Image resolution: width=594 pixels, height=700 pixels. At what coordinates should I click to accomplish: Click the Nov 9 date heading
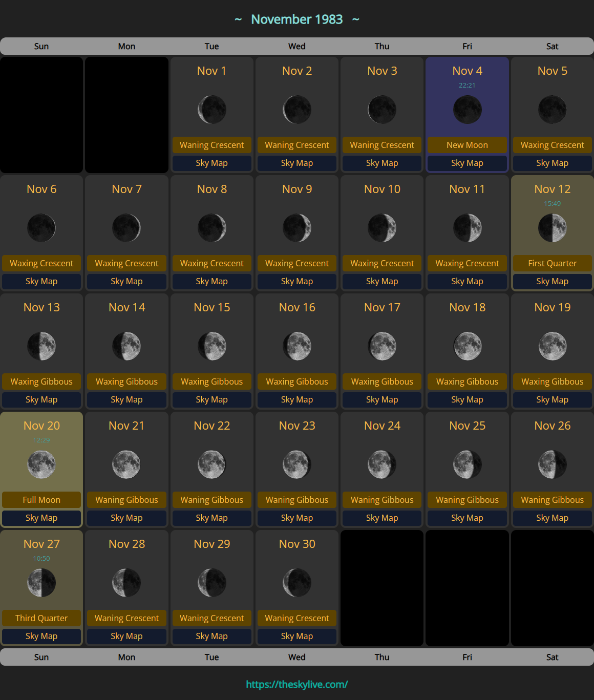(x=297, y=189)
